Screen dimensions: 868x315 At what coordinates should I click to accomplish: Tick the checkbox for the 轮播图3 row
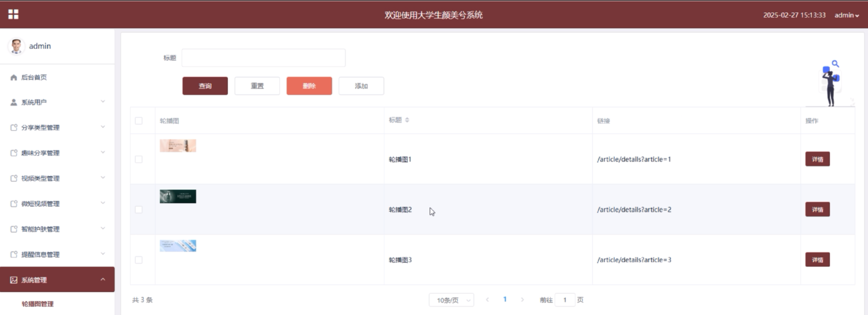(138, 260)
